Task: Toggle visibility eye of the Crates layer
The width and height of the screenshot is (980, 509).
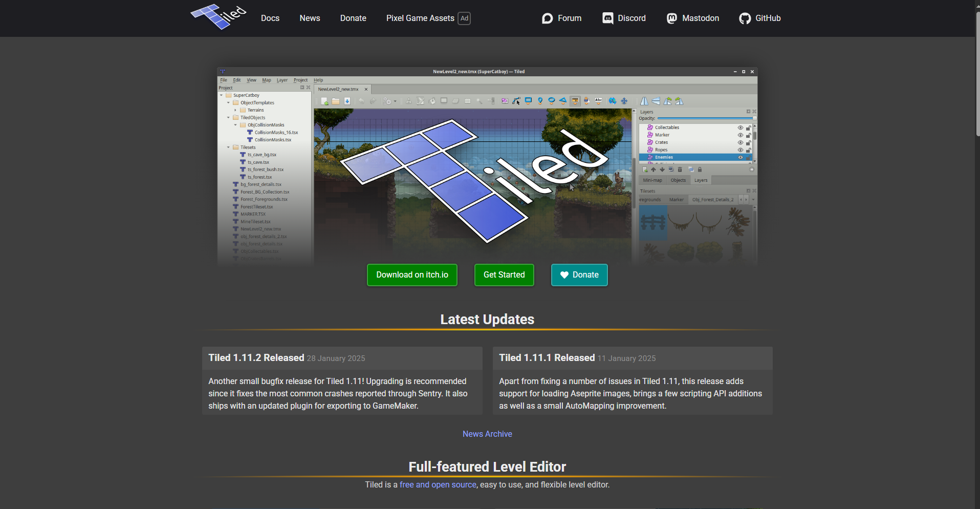Action: 740,142
